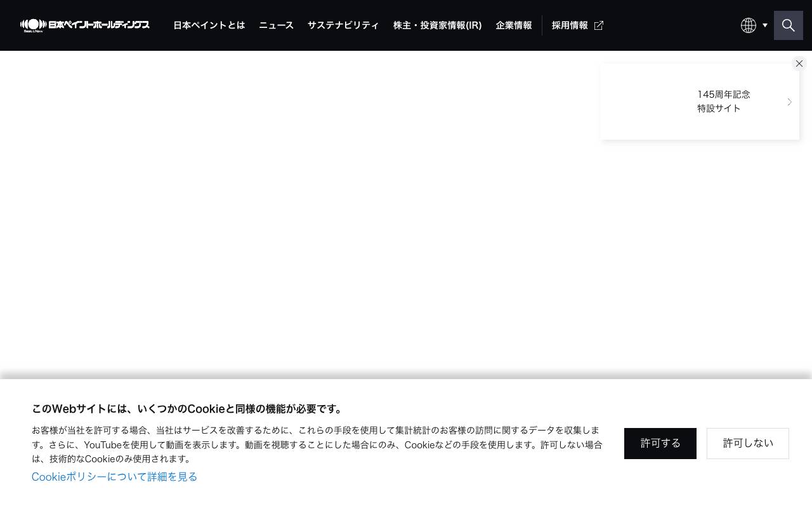Open the language dropdown triangle next to the globe
Viewport: 812px width, 508px height.
pyautogui.click(x=765, y=25)
